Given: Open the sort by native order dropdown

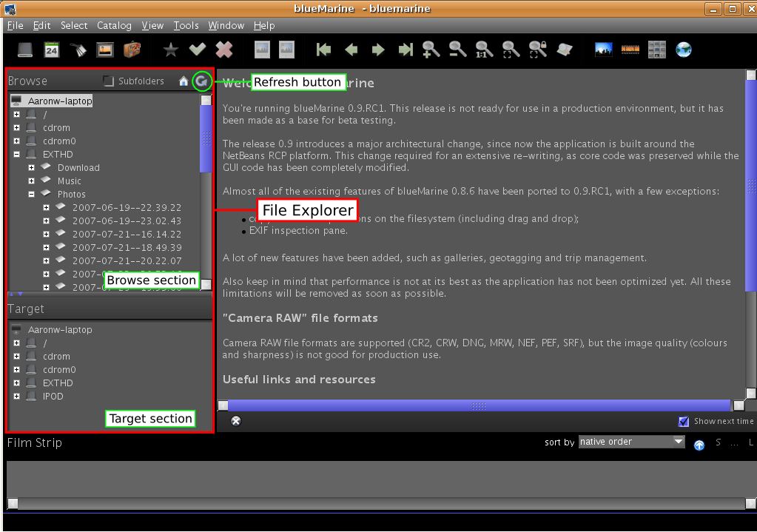Looking at the screenshot, I should [631, 442].
